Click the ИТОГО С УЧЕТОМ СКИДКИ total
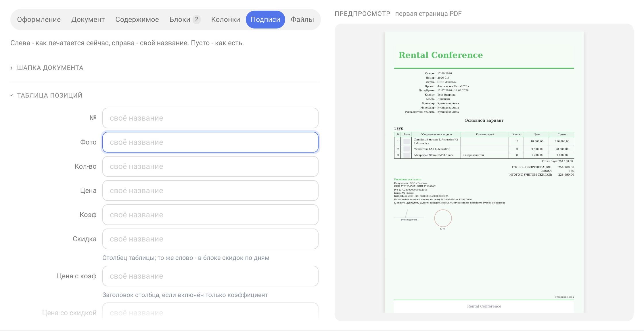Viewport: 644px width, 331px height. [x=542, y=175]
